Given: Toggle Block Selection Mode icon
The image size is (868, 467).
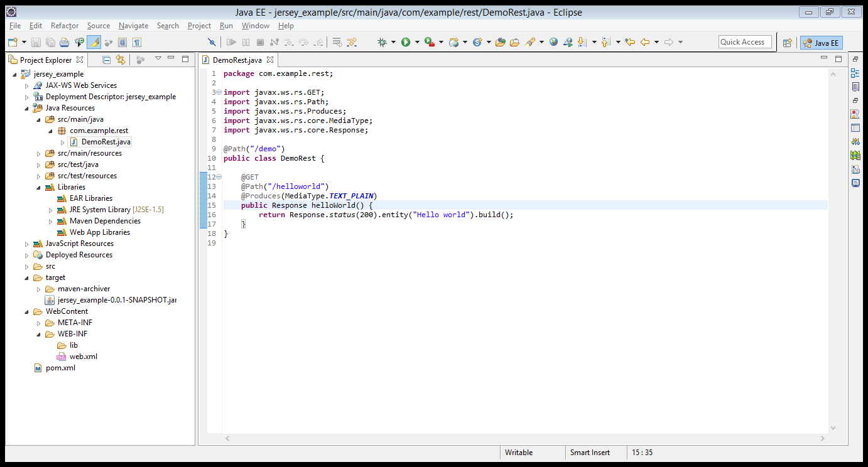Looking at the screenshot, I should click(122, 42).
